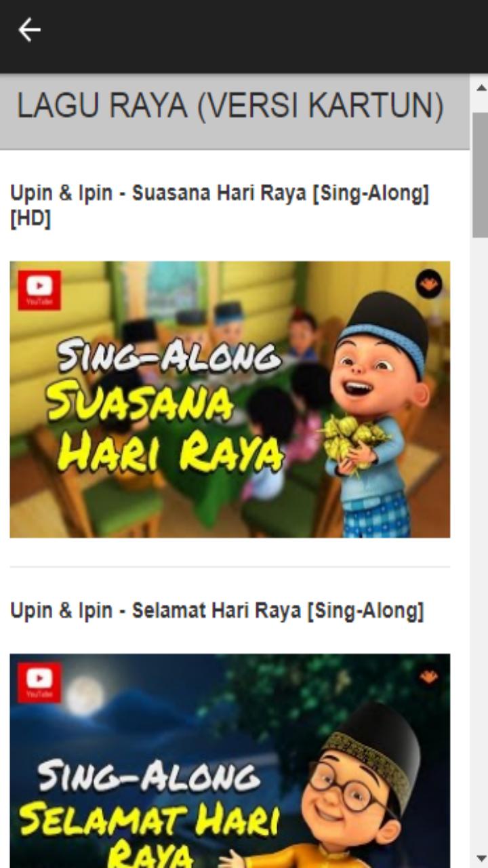Click the round badge icon on first video

point(428,284)
